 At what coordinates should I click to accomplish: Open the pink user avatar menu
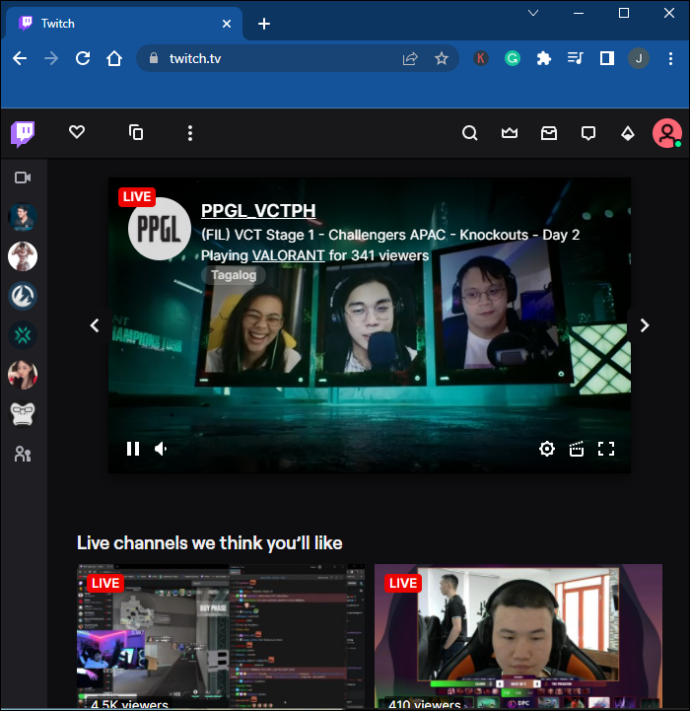click(x=667, y=133)
